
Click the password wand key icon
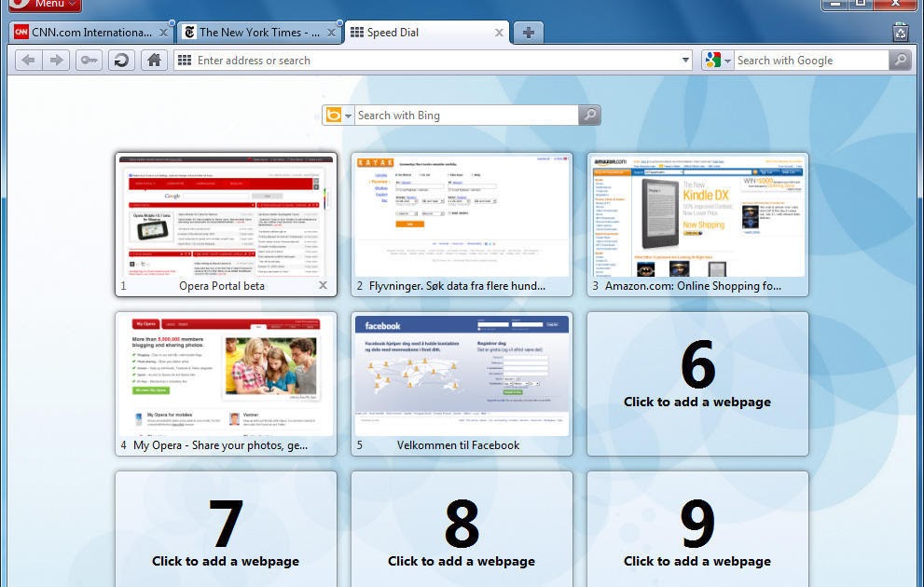(89, 60)
